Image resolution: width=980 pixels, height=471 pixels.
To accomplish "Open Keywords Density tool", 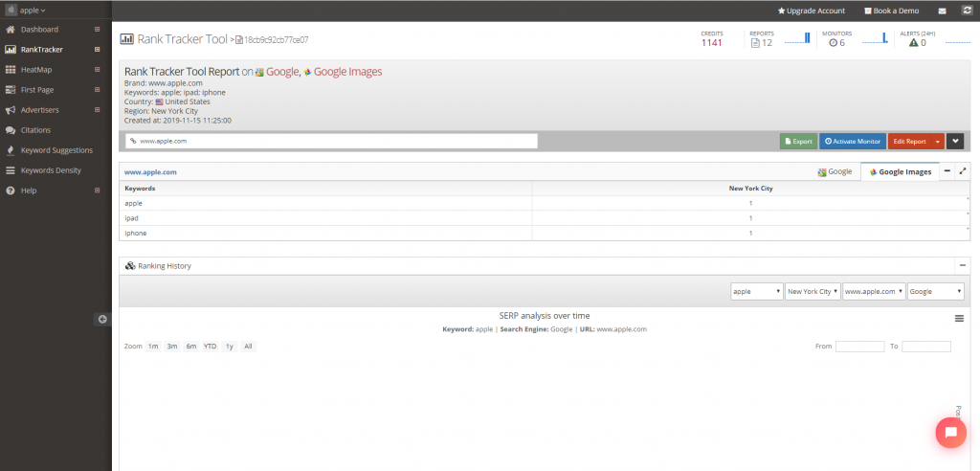I will [x=51, y=170].
